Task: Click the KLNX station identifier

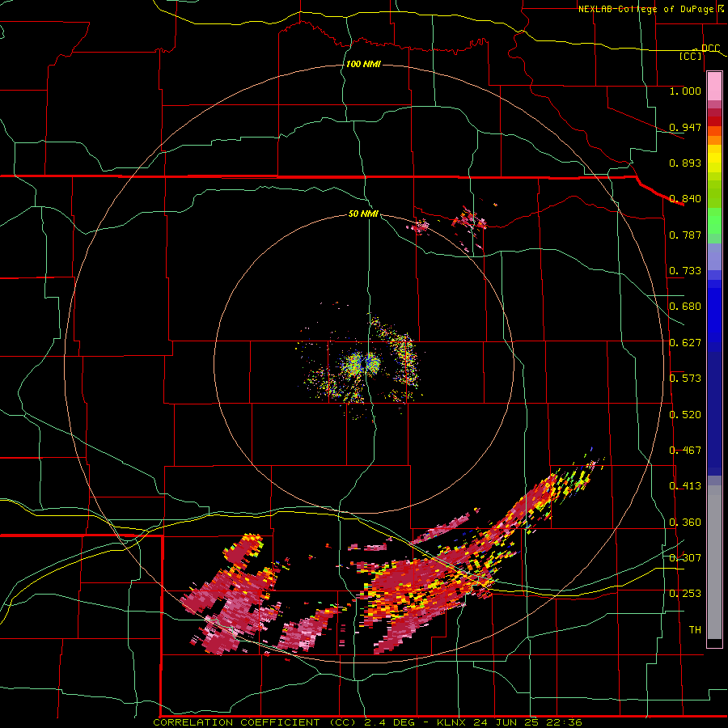Action: [x=453, y=722]
